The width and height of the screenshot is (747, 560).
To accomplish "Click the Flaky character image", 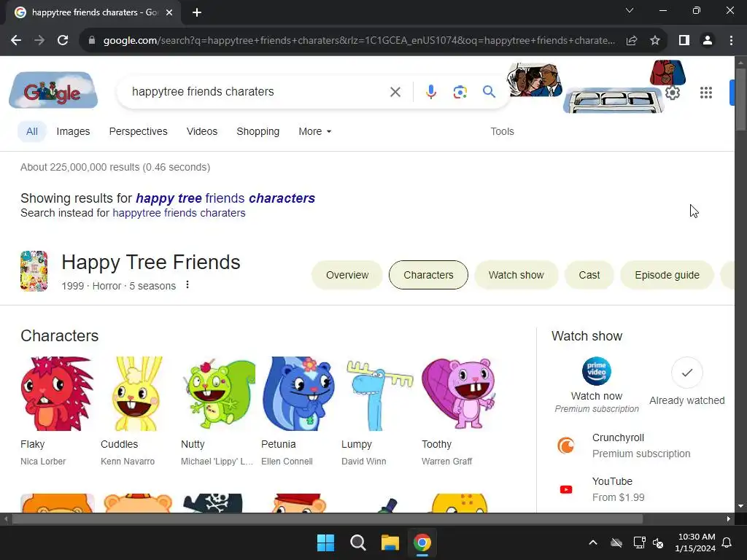I will pos(57,394).
